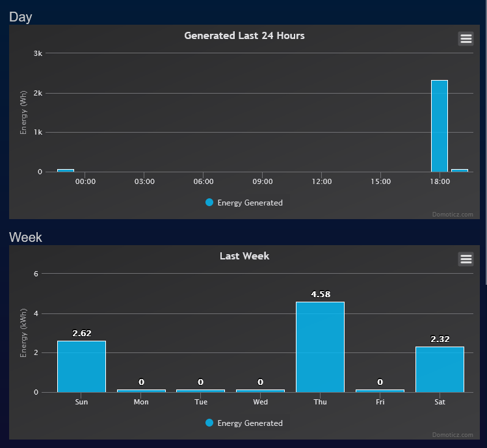Click the 2.32 data label
Screen dimensions: 487x448
pos(440,339)
